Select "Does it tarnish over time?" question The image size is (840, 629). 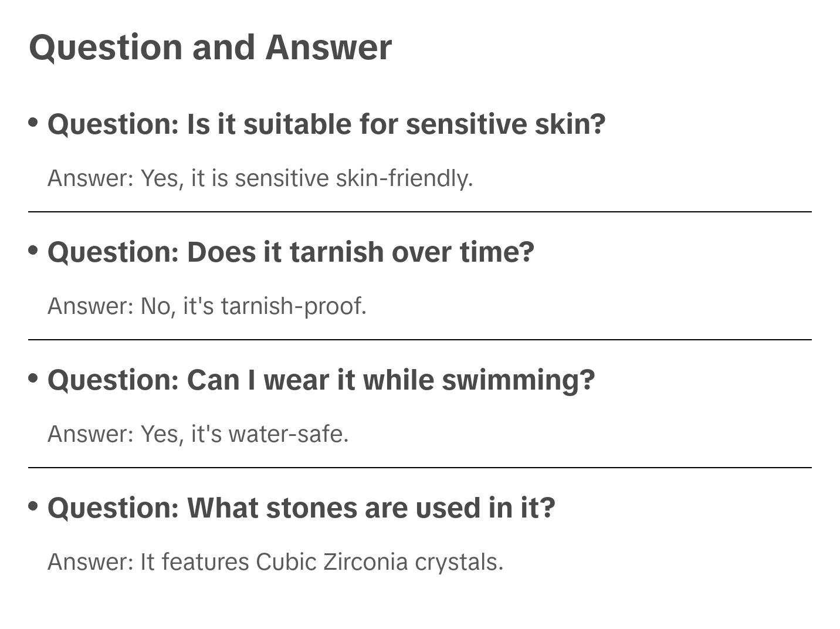[291, 252]
